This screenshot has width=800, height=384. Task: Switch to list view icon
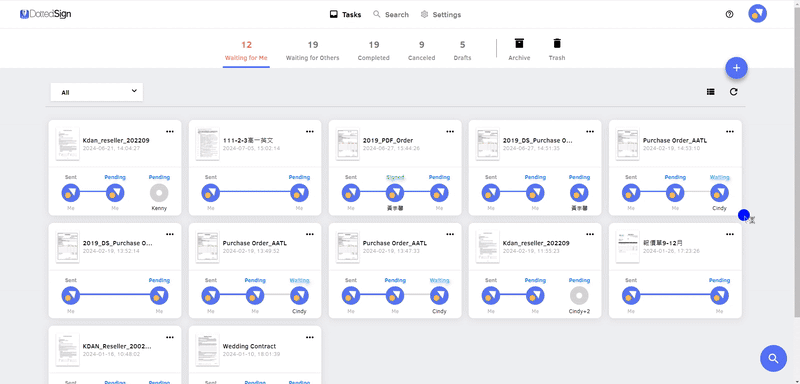point(710,92)
